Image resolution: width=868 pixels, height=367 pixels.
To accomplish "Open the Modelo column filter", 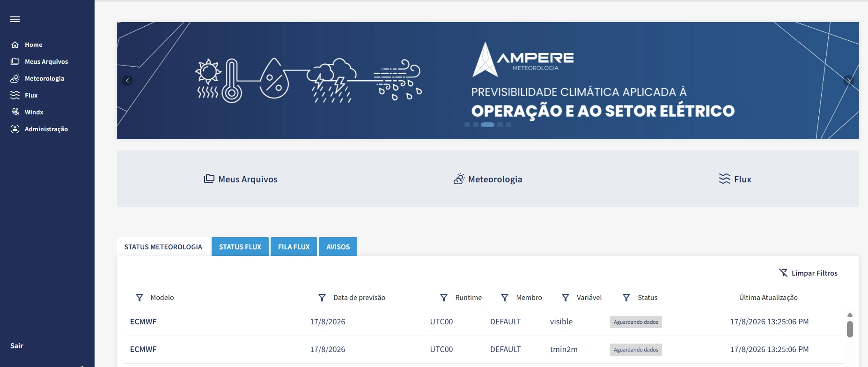I will (x=140, y=298).
